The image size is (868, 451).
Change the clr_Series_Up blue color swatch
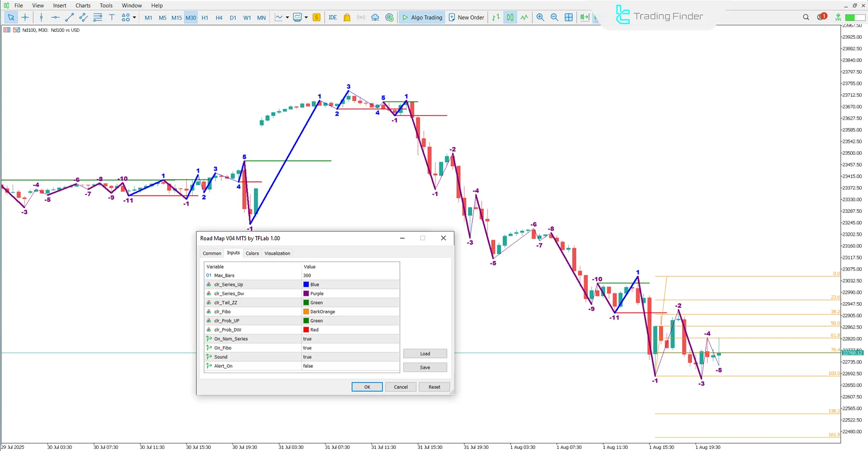point(306,284)
